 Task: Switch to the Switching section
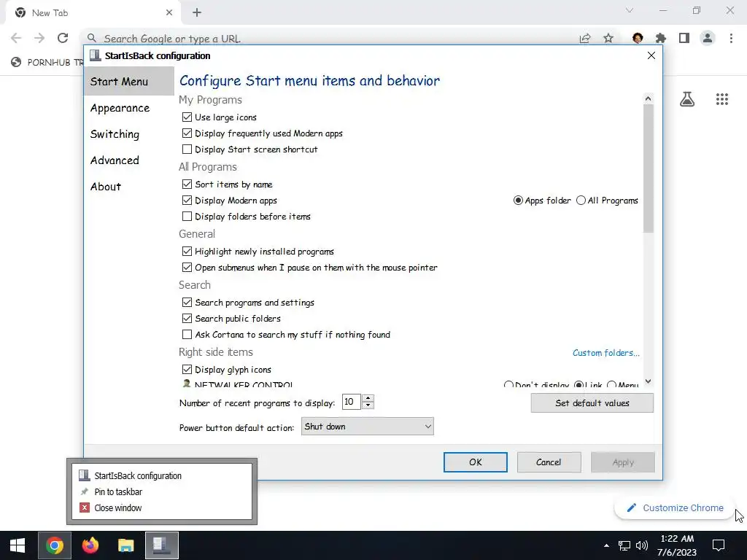[115, 134]
